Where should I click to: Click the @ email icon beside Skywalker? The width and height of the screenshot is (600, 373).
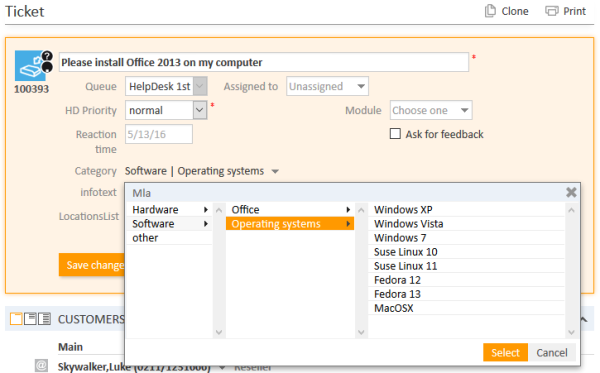(41, 366)
